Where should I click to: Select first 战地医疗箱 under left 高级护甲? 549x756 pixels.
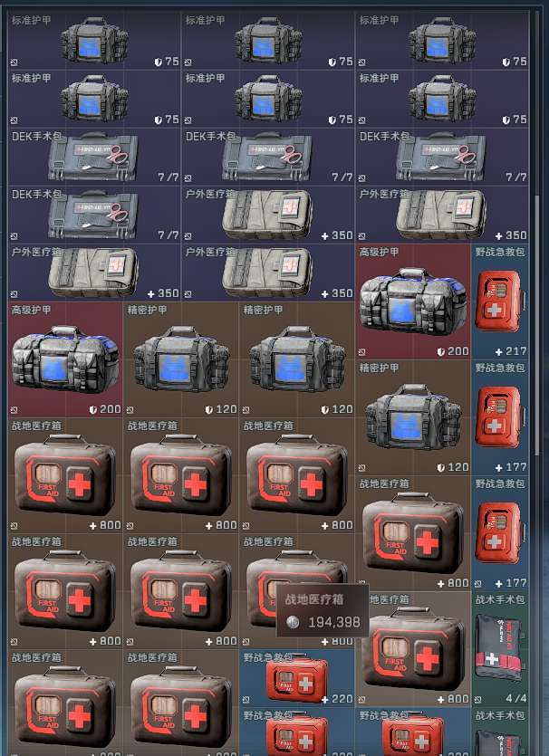pyautogui.click(x=65, y=474)
